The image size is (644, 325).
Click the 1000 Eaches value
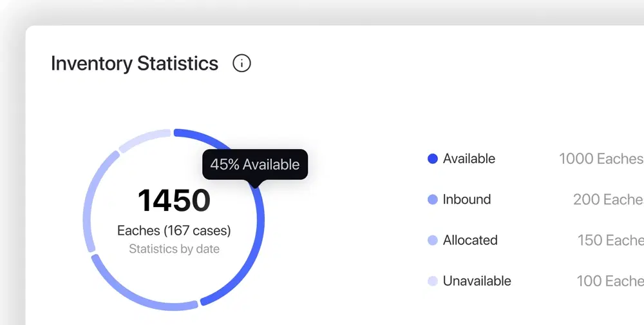601,159
